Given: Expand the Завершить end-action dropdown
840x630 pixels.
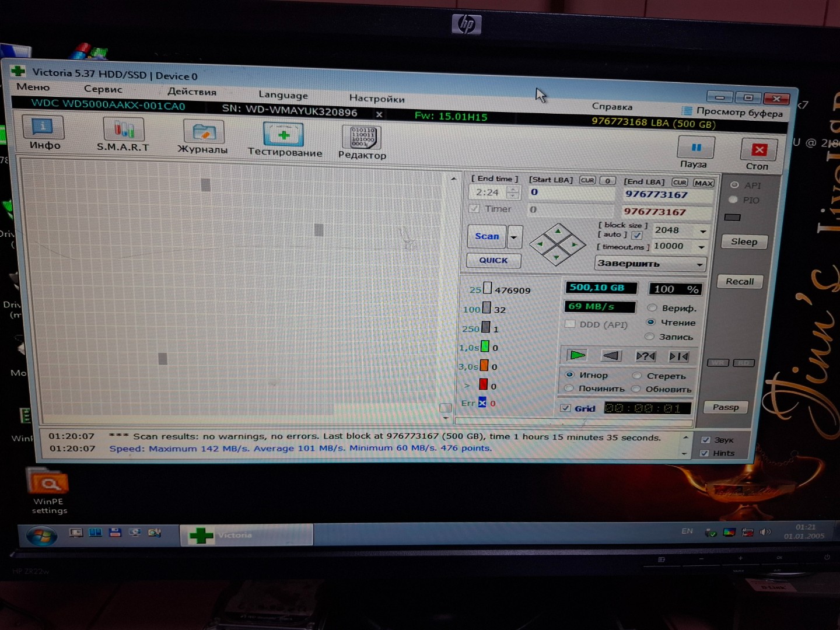Looking at the screenshot, I should click(699, 264).
